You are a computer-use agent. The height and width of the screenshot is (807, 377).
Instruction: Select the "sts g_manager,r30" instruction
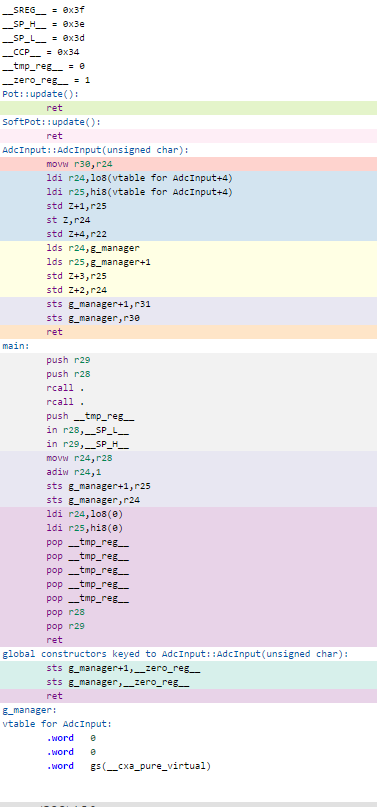93,318
